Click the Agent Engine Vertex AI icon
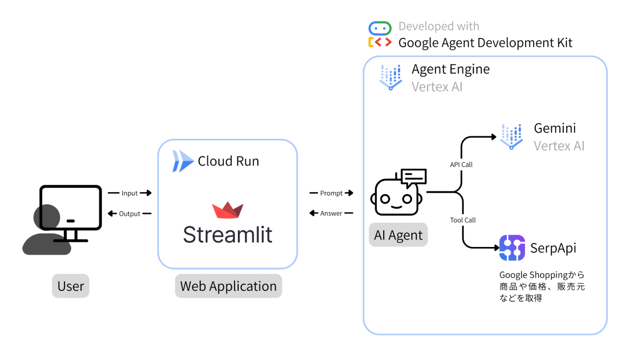 pyautogui.click(x=391, y=78)
